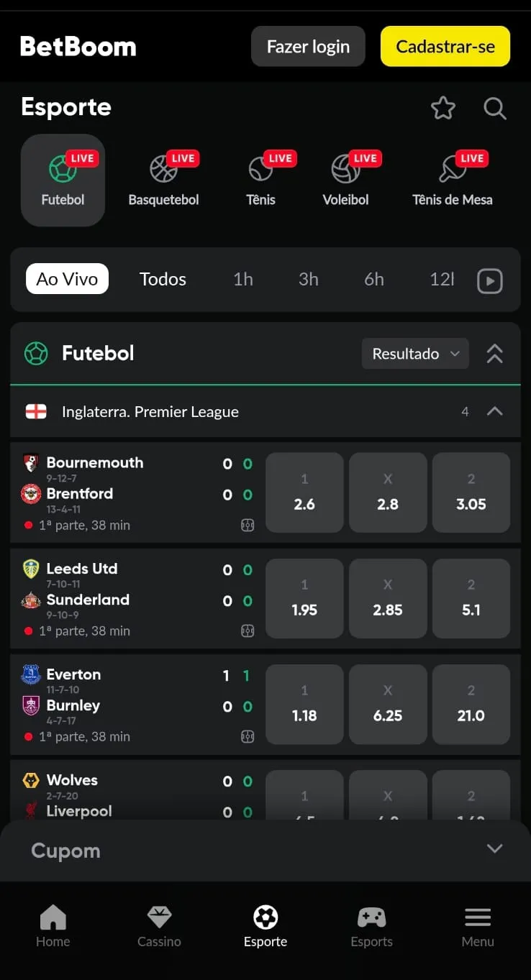Select the Basquetebol sport icon
The width and height of the screenshot is (531, 980).
163,179
